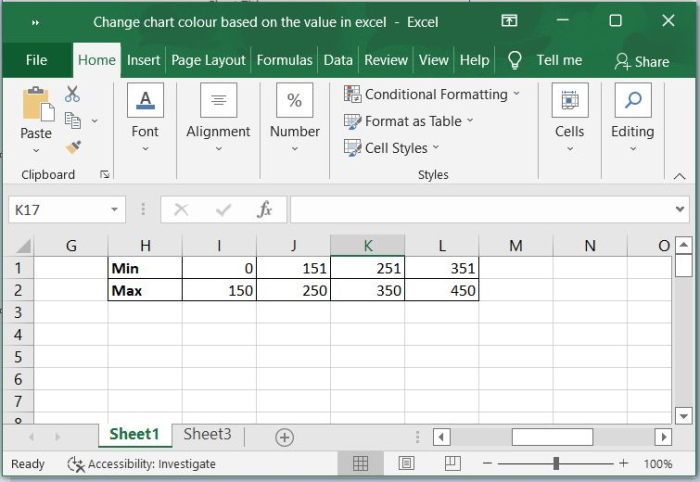
Task: Open the Data tab
Action: (338, 60)
